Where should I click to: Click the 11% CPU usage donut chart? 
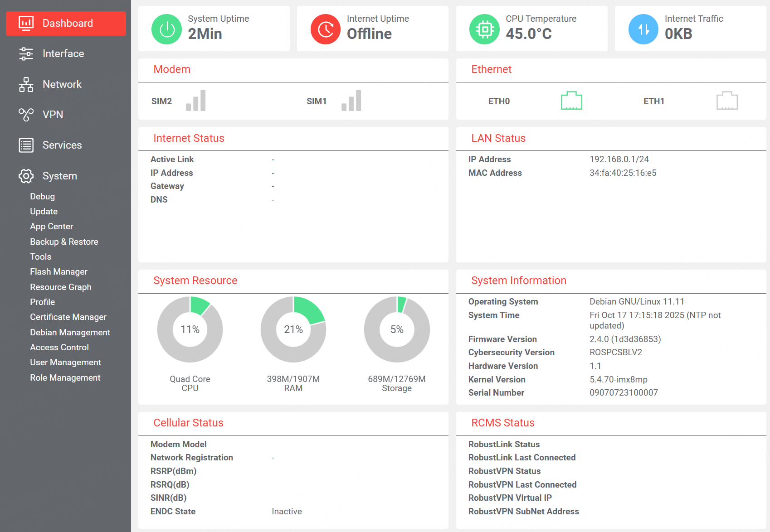click(190, 329)
